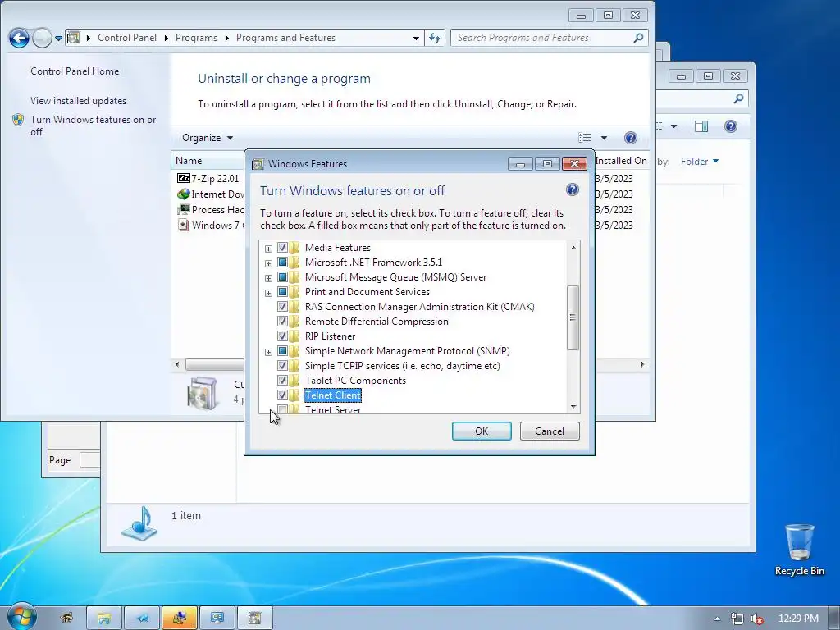840x630 pixels.
Task: Select the Telnet Client feature label
Action: coord(333,395)
